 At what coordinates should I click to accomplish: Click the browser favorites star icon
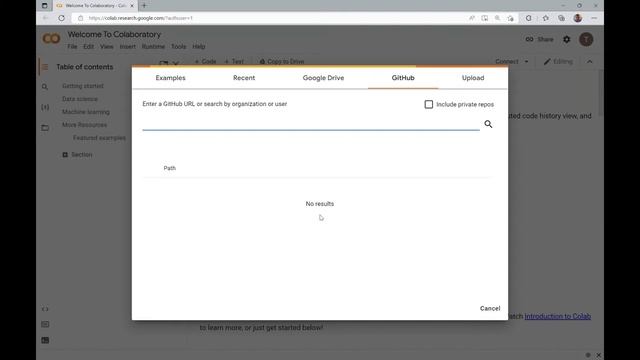pos(546,18)
